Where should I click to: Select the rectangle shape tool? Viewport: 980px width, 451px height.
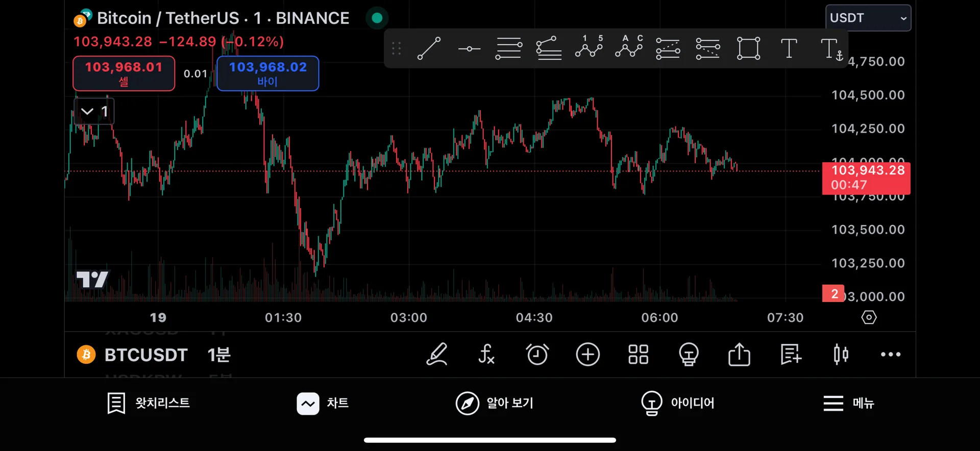748,48
